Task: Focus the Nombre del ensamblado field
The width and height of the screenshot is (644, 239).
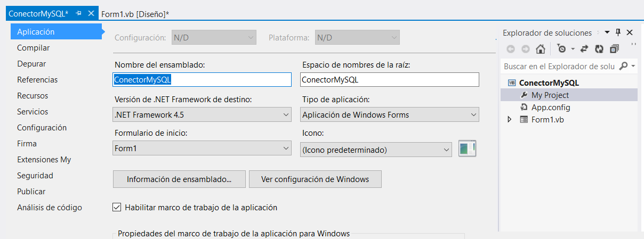Action: [203, 79]
